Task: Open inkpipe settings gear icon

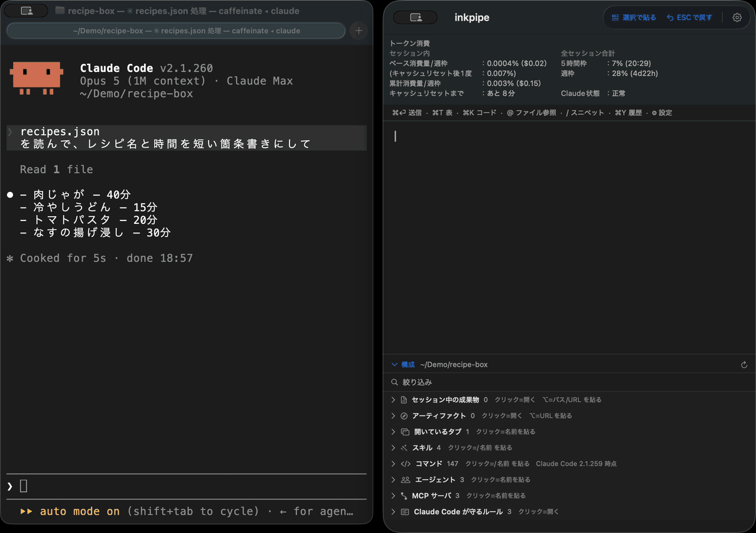Action: pos(737,18)
